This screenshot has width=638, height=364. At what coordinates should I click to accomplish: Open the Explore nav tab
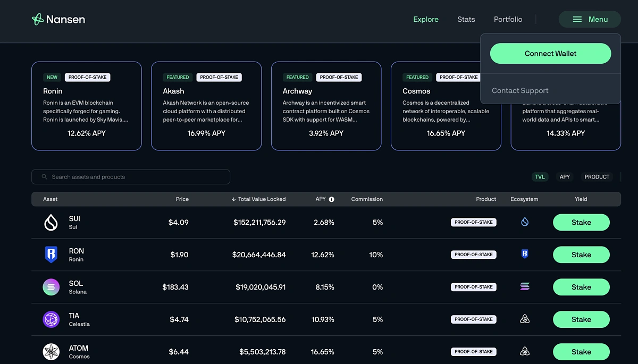[426, 19]
